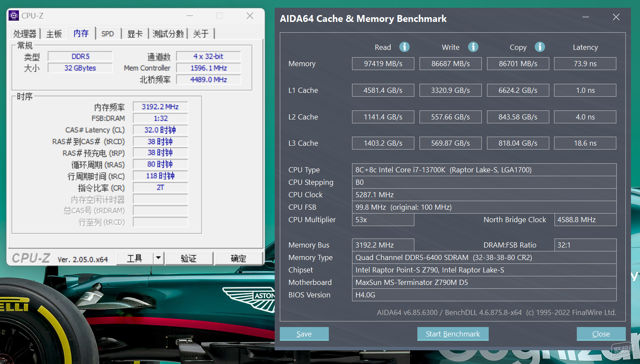The height and width of the screenshot is (364, 640).
Task: Click Memory Copy value 86701 MB/s
Action: 518,64
